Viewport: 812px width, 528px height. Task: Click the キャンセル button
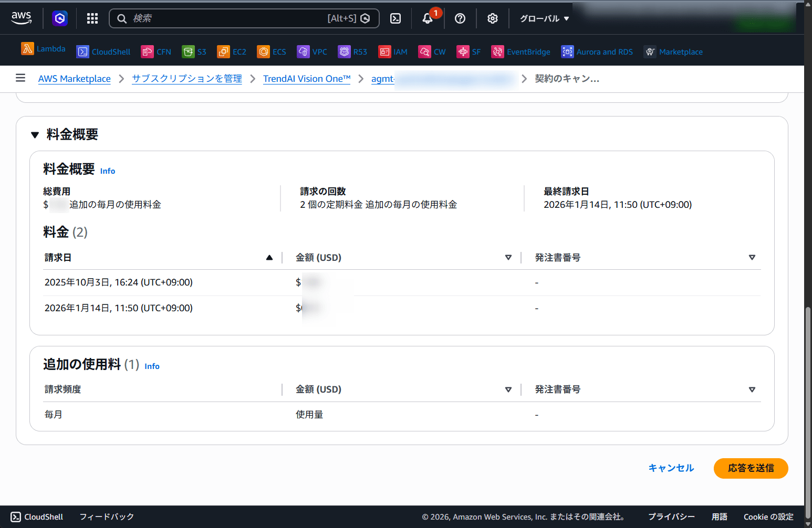pos(671,468)
